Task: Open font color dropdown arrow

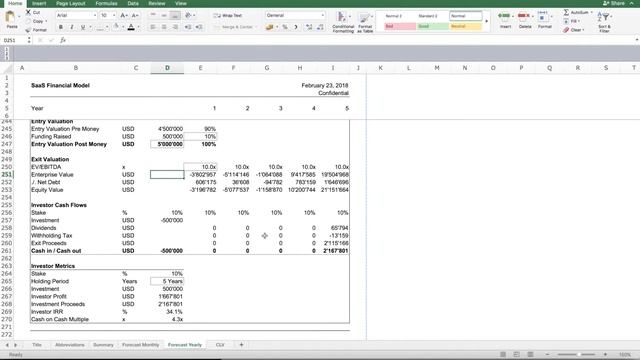Action: 138,27
